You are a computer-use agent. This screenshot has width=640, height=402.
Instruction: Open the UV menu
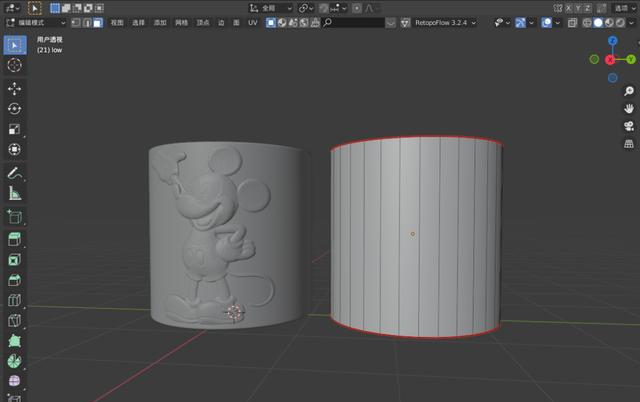tap(252, 22)
